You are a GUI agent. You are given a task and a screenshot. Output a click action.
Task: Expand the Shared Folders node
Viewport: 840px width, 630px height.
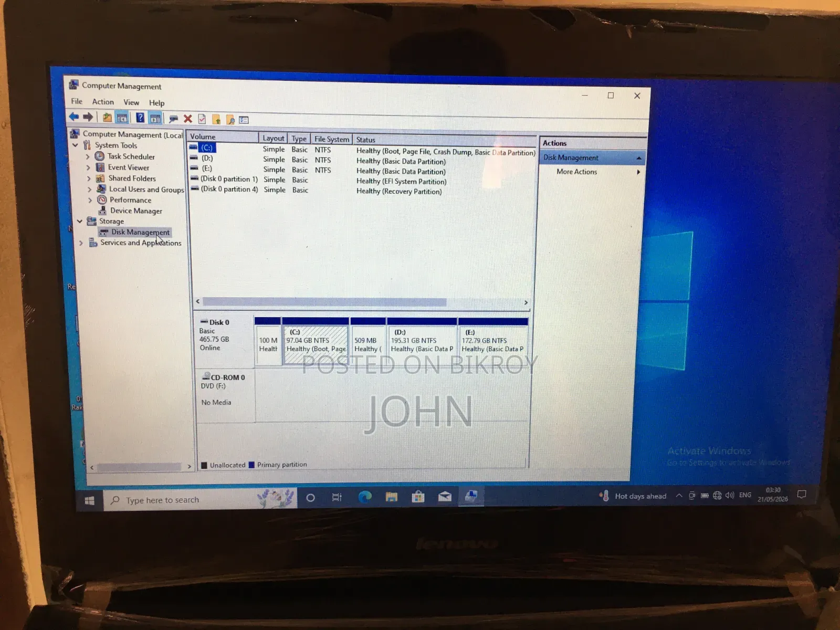pos(89,178)
